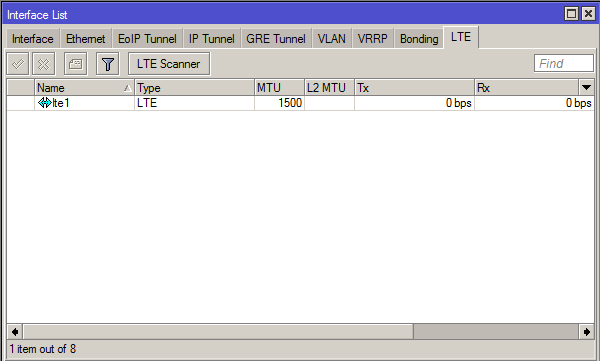Sort by the Type column header

(x=194, y=88)
